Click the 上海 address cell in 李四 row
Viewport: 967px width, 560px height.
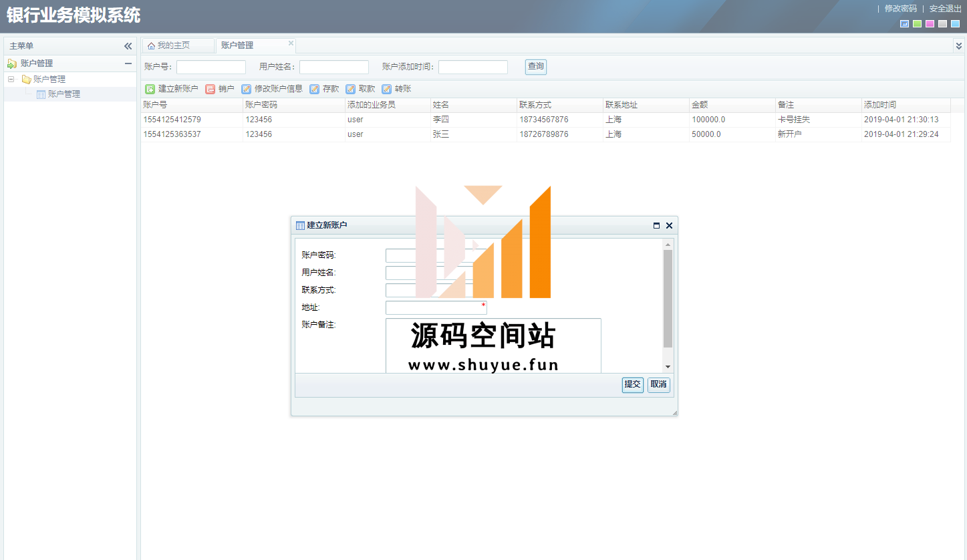pos(646,120)
